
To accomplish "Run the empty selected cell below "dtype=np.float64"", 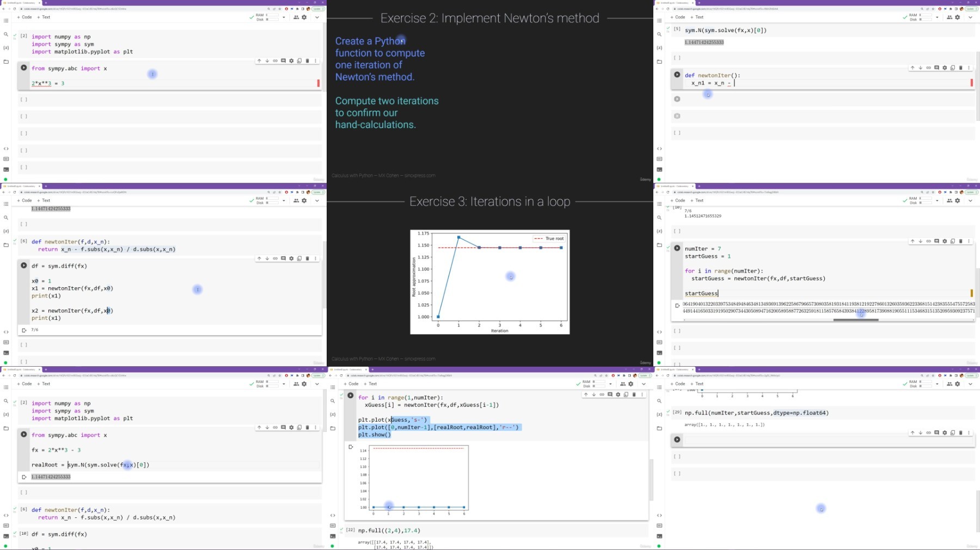I will click(x=677, y=439).
